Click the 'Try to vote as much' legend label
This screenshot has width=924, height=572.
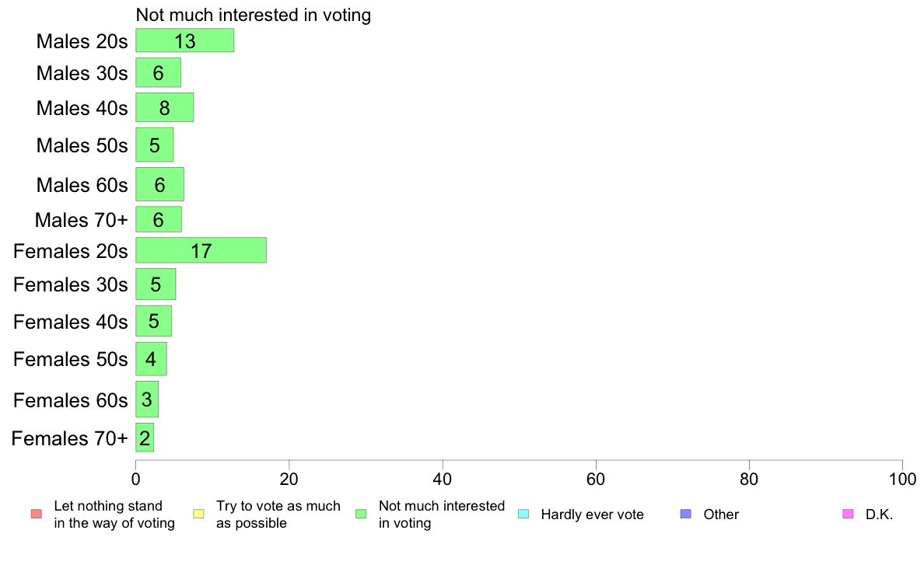[x=278, y=506]
